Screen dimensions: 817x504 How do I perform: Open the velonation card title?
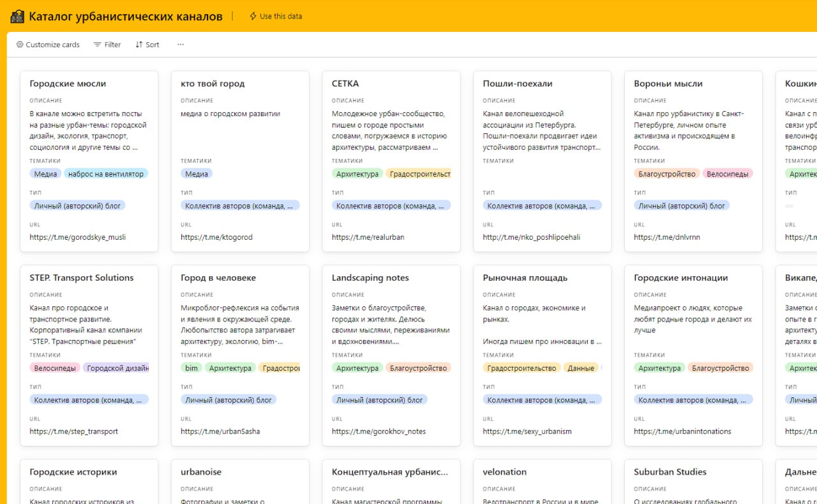tap(505, 472)
